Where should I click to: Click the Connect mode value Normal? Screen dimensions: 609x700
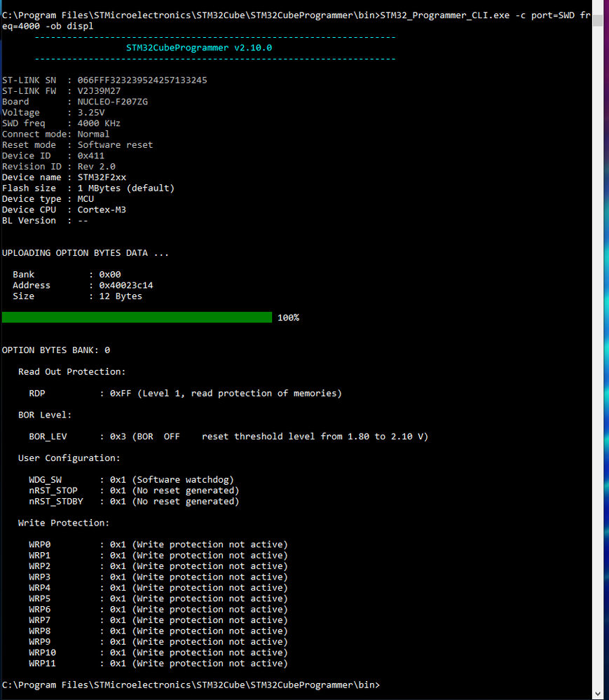(x=93, y=134)
